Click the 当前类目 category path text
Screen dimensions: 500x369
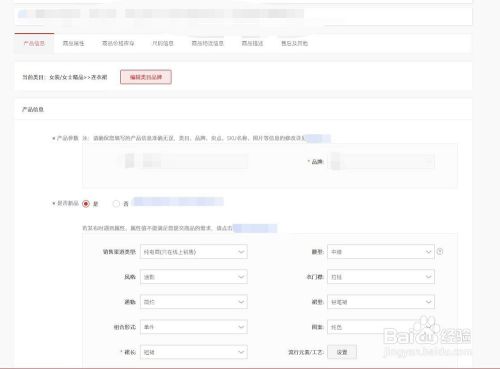(x=65, y=77)
